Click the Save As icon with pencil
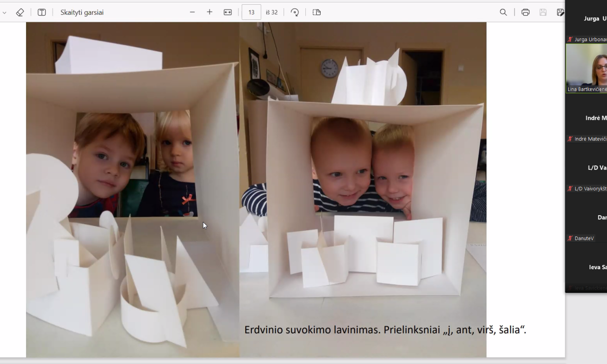Screen dimensions: 607x364 tap(560, 12)
